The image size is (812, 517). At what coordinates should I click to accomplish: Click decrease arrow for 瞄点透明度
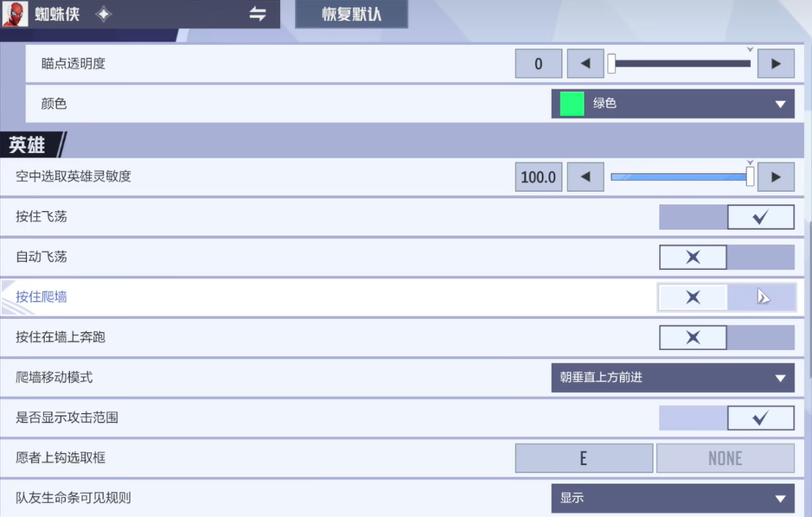click(585, 63)
